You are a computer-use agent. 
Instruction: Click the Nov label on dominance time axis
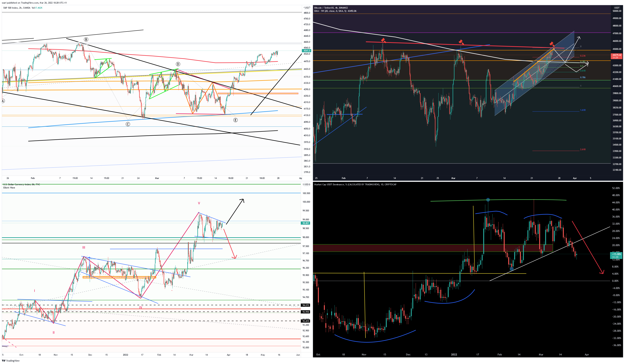point(364,354)
